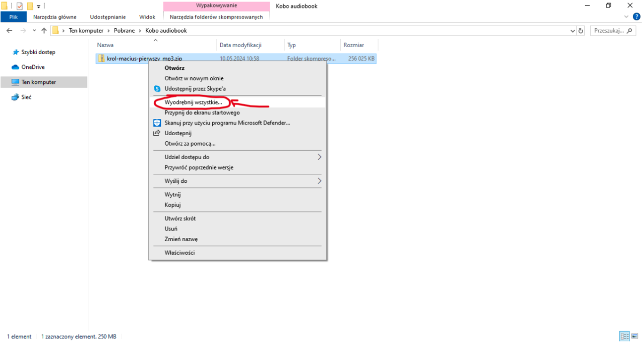The image size is (644, 344).
Task: Expand the address bar history dropdown
Action: coord(573,31)
